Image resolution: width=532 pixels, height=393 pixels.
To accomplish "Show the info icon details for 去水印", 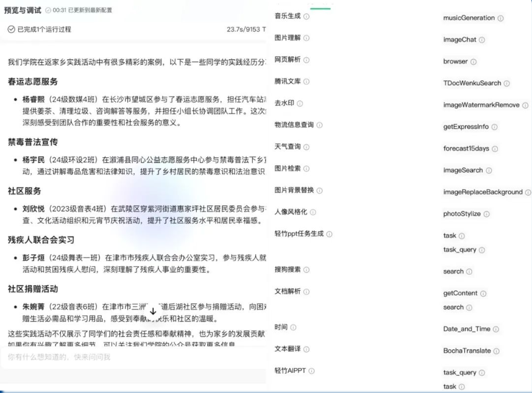I will pyautogui.click(x=300, y=104).
